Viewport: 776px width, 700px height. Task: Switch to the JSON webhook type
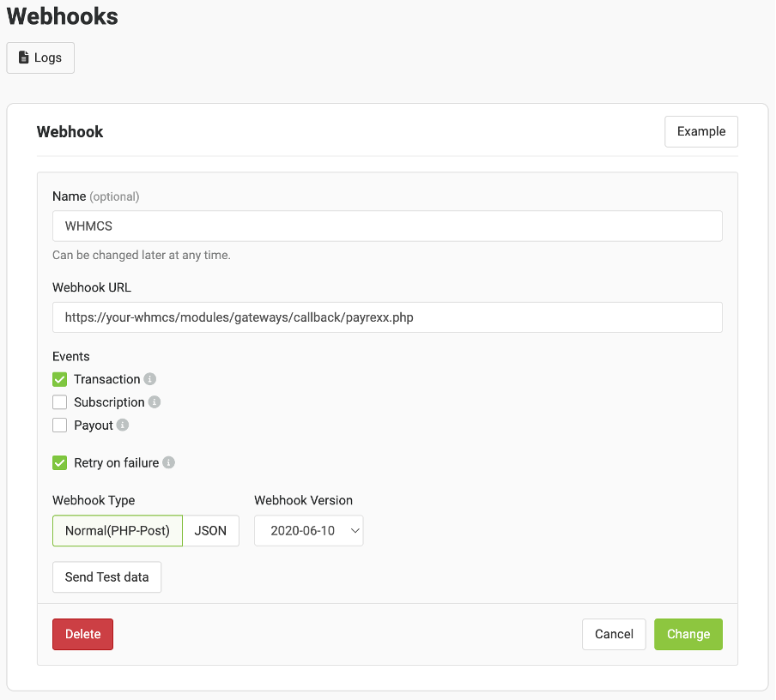point(210,530)
